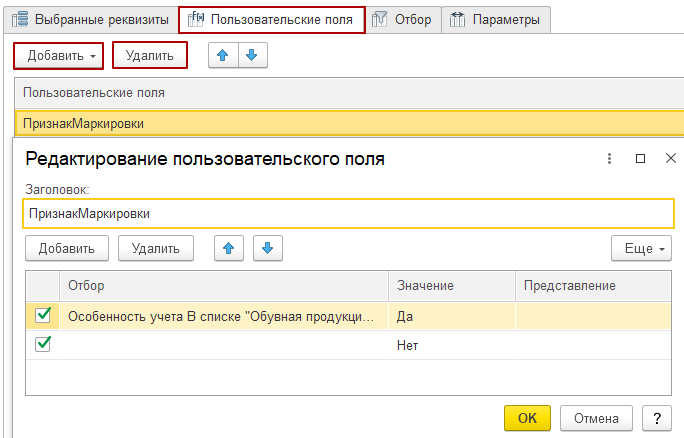684x438 pixels.
Task: Click the Да value cell
Action: 452,316
